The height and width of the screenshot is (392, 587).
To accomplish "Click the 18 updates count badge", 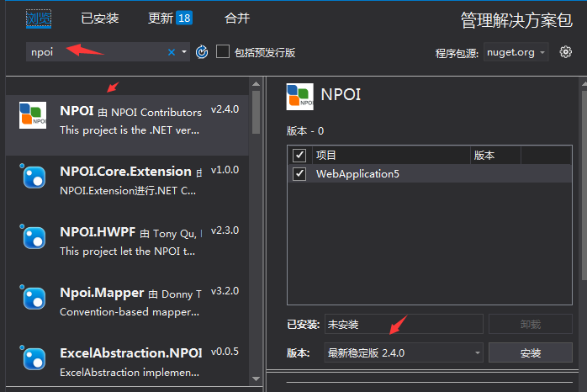I will [184, 18].
